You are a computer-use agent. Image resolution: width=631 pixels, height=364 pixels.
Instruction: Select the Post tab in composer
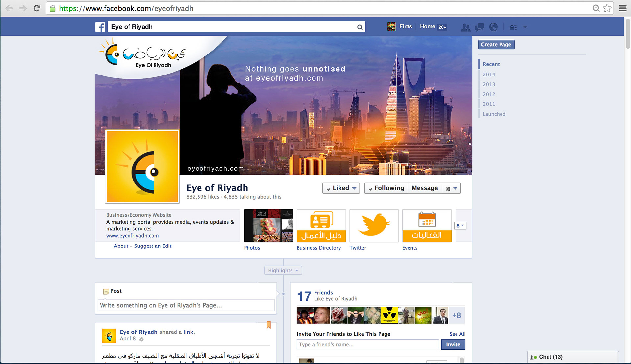(x=112, y=291)
